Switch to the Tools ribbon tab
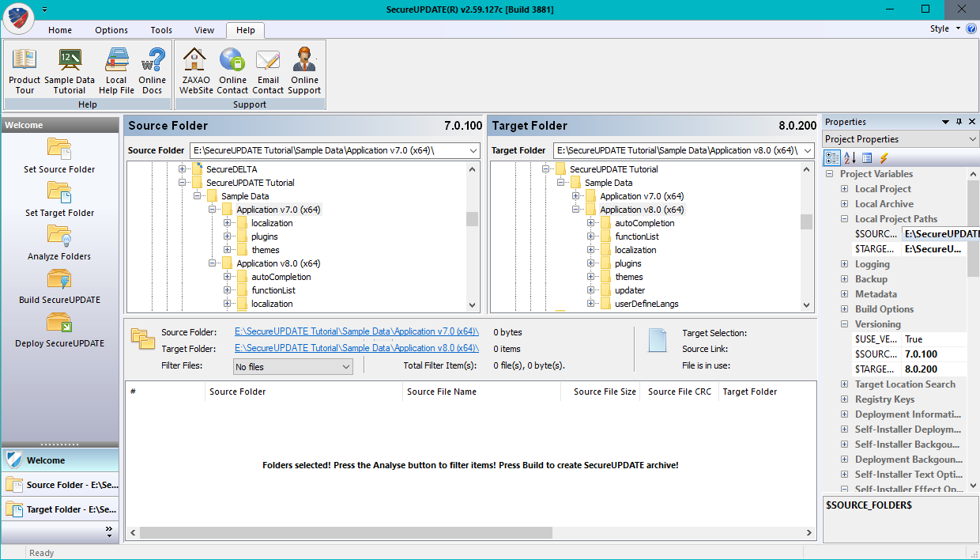The image size is (980, 560). tap(161, 30)
